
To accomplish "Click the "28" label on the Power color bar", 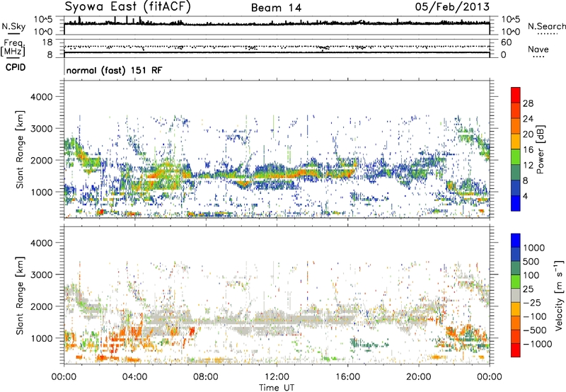I will click(x=528, y=103).
